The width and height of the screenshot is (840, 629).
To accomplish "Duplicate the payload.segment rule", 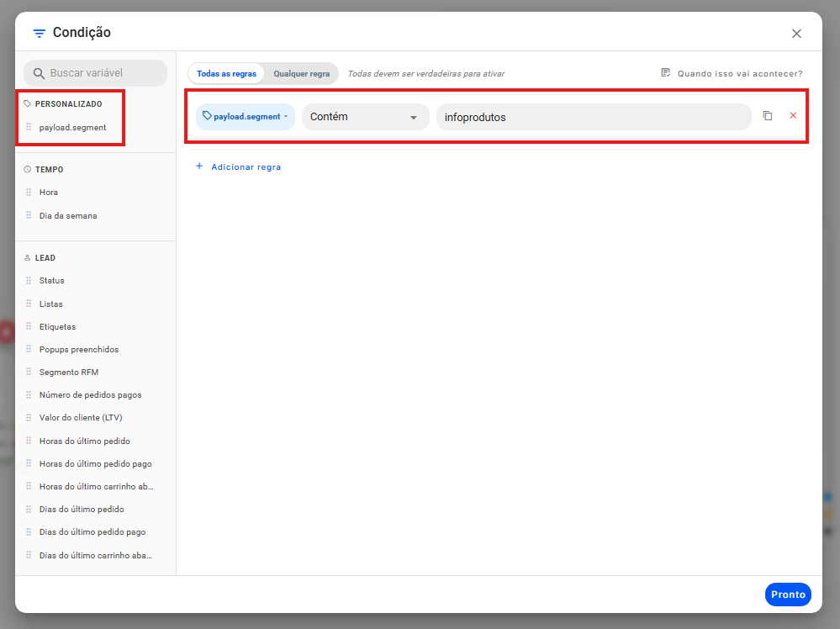I will coord(768,116).
